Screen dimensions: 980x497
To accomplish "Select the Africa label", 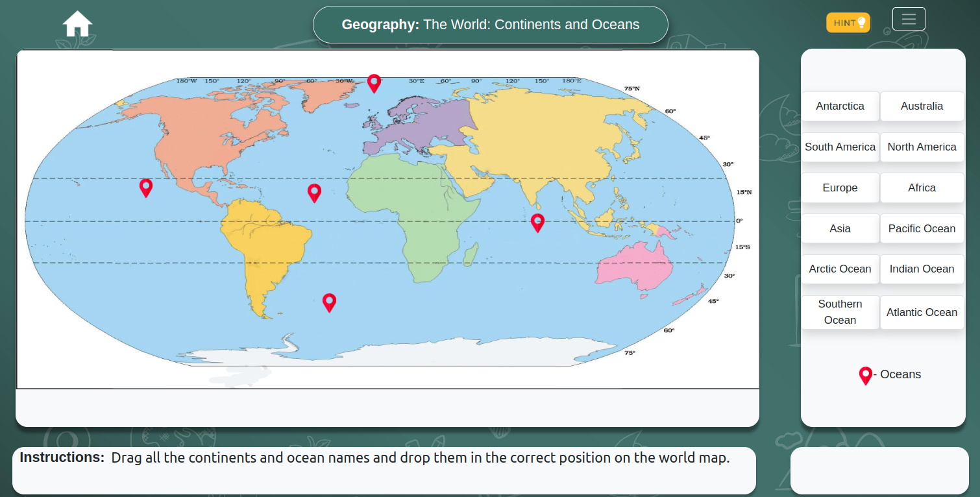I will pyautogui.click(x=922, y=188).
